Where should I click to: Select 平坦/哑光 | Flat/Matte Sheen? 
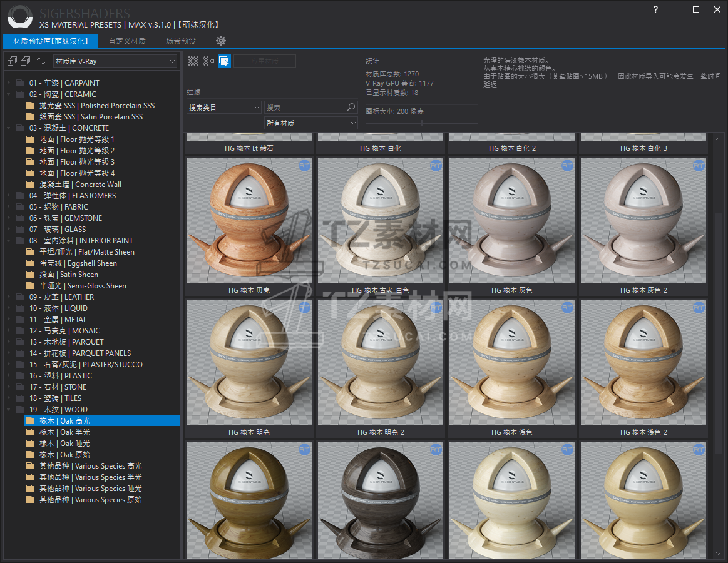(x=87, y=252)
